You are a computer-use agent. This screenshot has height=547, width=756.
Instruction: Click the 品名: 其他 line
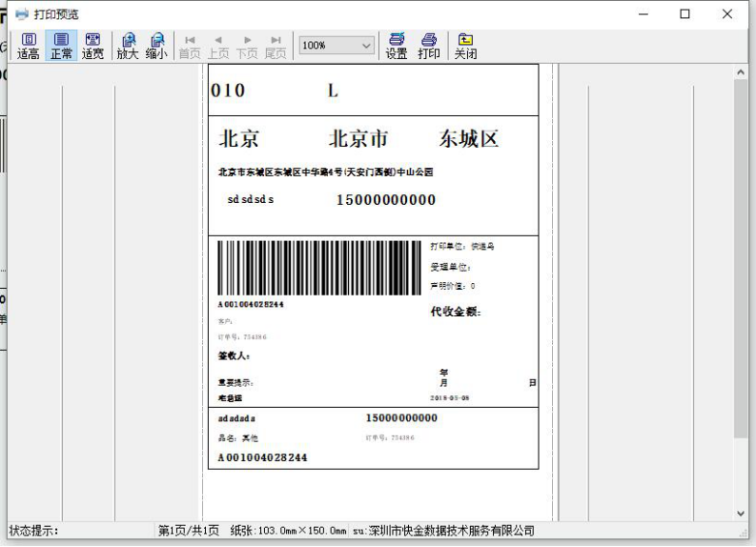point(238,438)
